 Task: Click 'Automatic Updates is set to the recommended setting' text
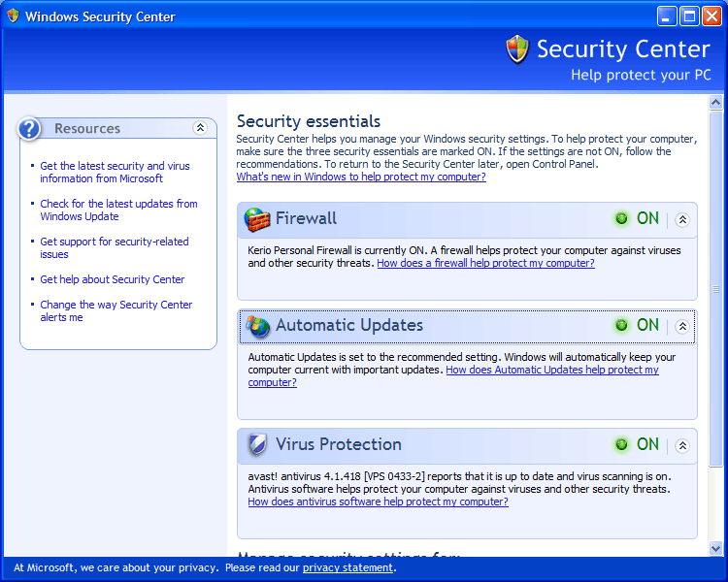point(375,357)
